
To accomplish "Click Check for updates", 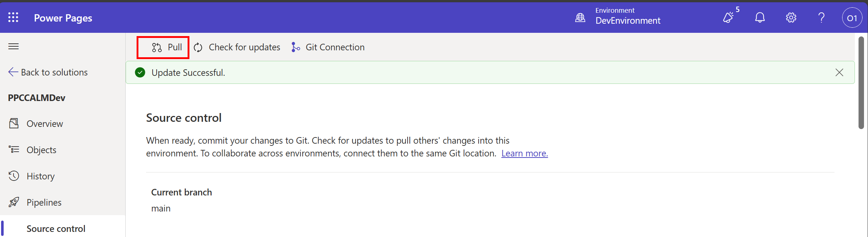I will 237,47.
